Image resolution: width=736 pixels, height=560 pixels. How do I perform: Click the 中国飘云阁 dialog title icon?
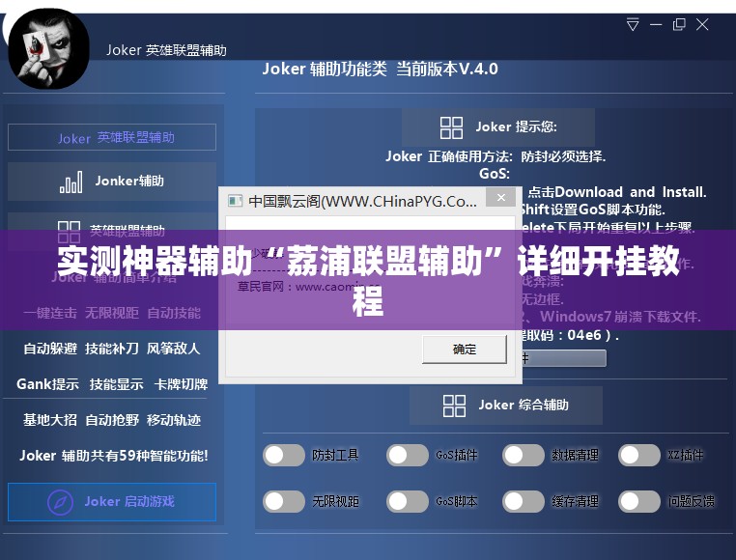235,201
